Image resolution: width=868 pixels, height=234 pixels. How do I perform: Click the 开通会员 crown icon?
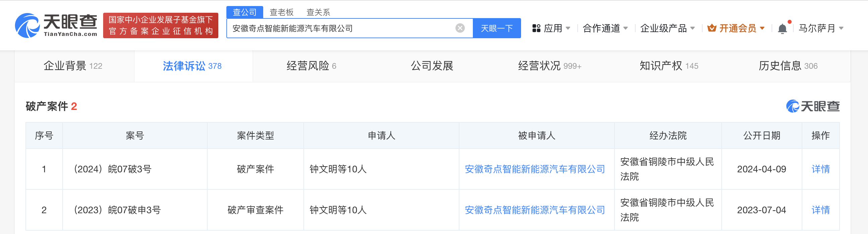pos(712,28)
